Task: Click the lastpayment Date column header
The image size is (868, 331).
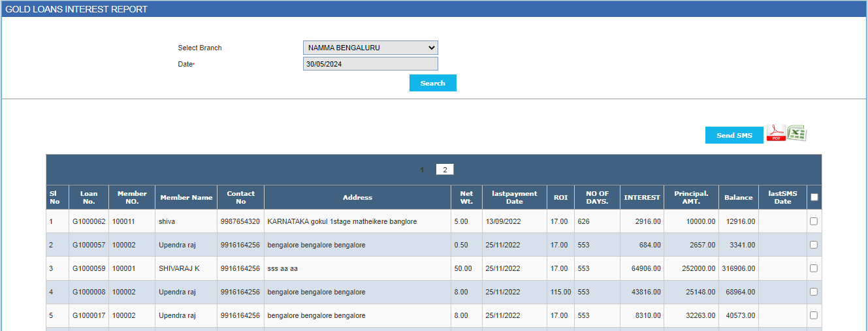Action: click(x=515, y=197)
